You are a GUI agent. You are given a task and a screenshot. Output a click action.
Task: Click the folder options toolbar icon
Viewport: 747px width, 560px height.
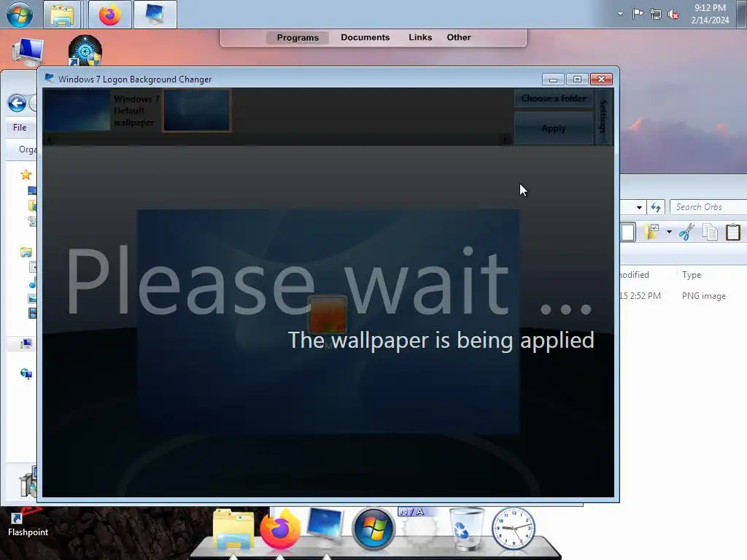tap(651, 232)
